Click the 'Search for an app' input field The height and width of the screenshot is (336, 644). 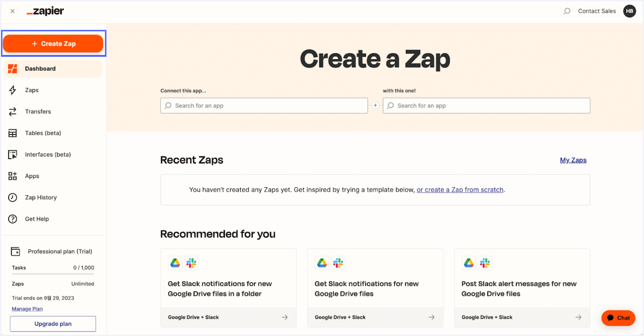pyautogui.click(x=264, y=105)
